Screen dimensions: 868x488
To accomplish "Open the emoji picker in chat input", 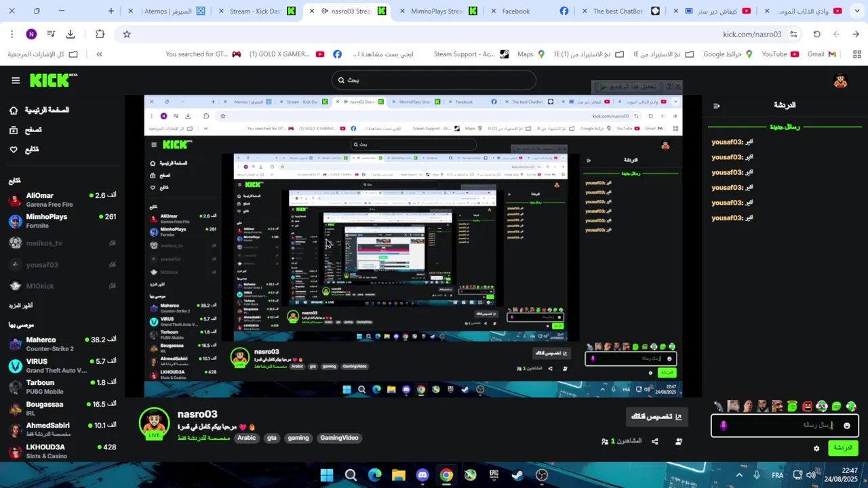I will coord(846,426).
